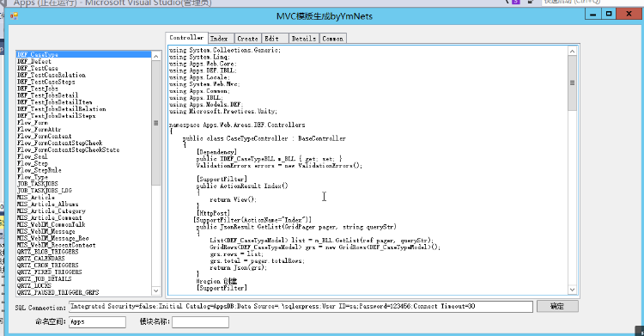Open the Details tab

point(303,39)
